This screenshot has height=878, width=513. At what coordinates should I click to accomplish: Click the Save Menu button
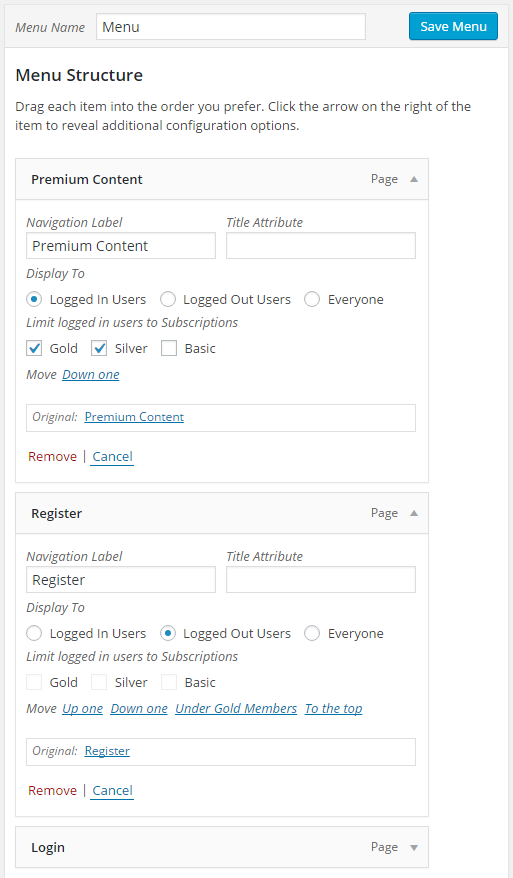453,26
